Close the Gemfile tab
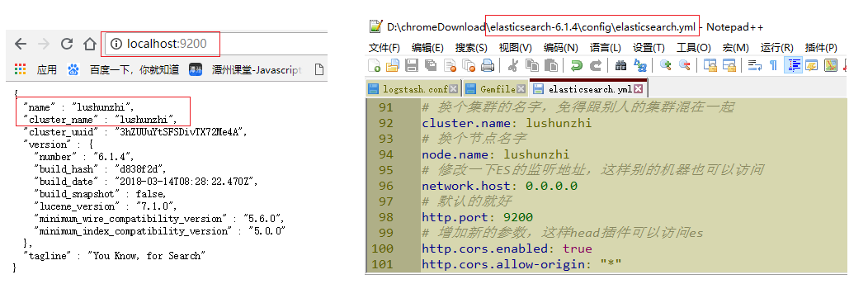The width and height of the screenshot is (868, 303). [x=521, y=88]
